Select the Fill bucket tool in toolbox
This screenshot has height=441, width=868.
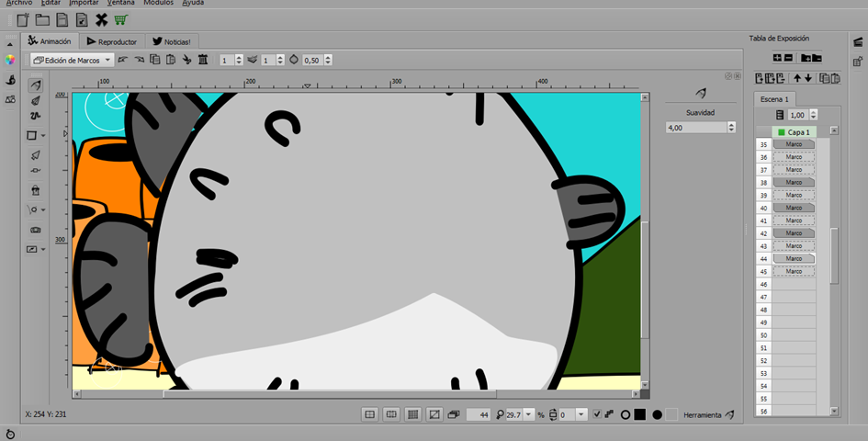(x=36, y=190)
